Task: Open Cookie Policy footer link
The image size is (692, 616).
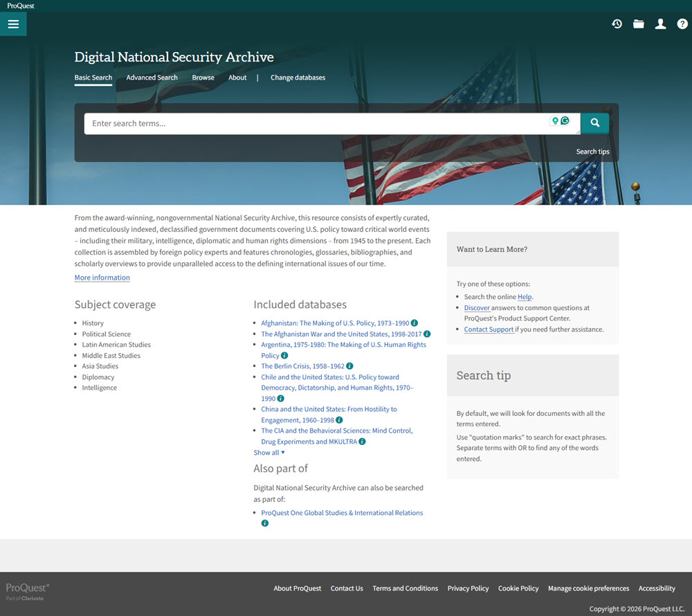Action: [x=518, y=588]
